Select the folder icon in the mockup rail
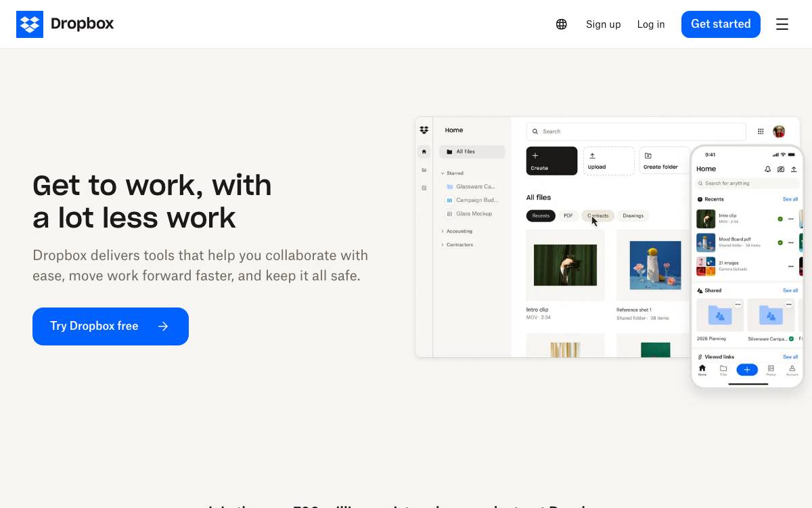 pyautogui.click(x=424, y=170)
